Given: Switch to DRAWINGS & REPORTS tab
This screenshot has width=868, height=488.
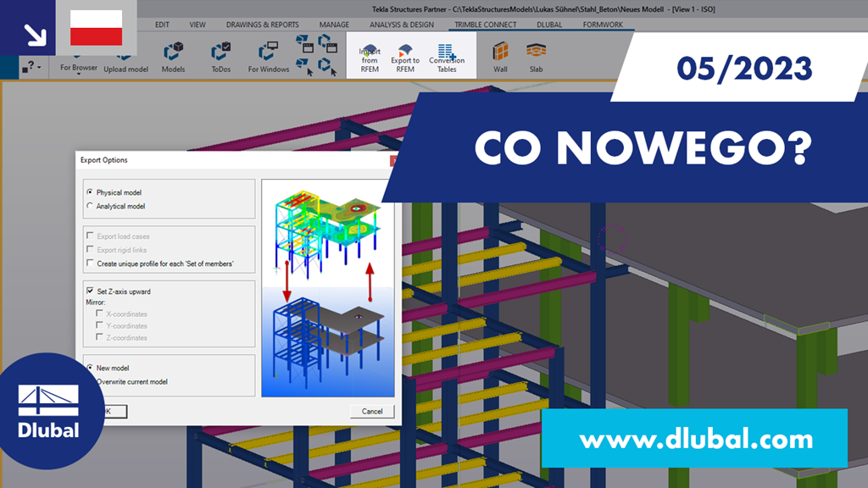Looking at the screenshot, I should (263, 25).
